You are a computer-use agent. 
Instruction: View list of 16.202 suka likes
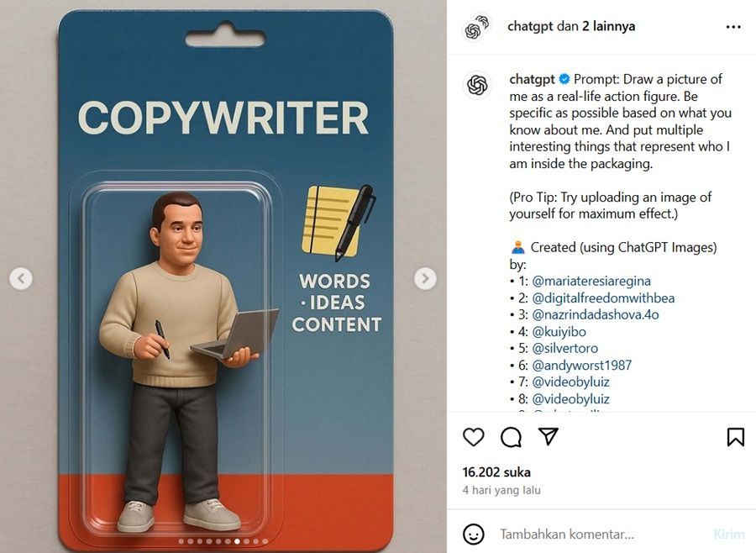pos(496,472)
